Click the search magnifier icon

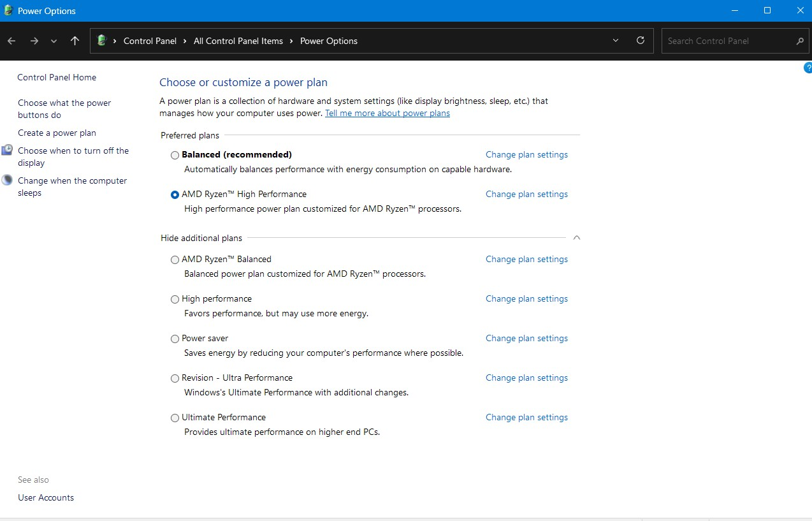coord(800,41)
